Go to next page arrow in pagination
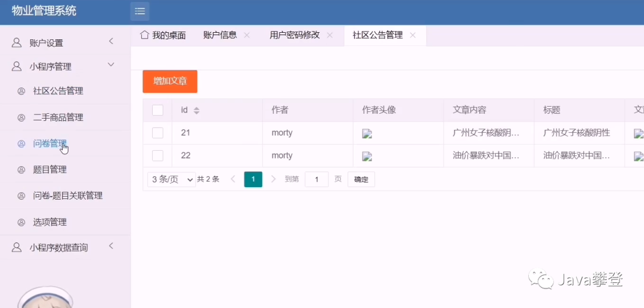The width and height of the screenshot is (644, 308). (274, 179)
